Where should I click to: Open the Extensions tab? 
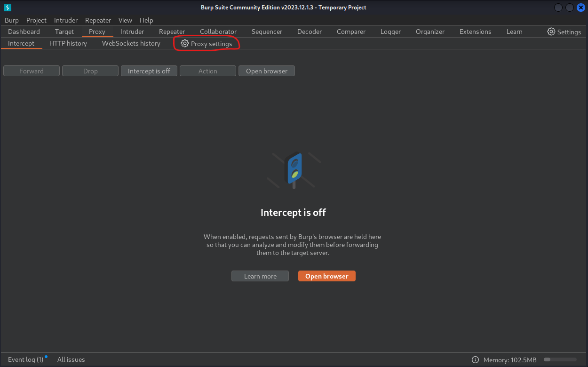click(475, 32)
